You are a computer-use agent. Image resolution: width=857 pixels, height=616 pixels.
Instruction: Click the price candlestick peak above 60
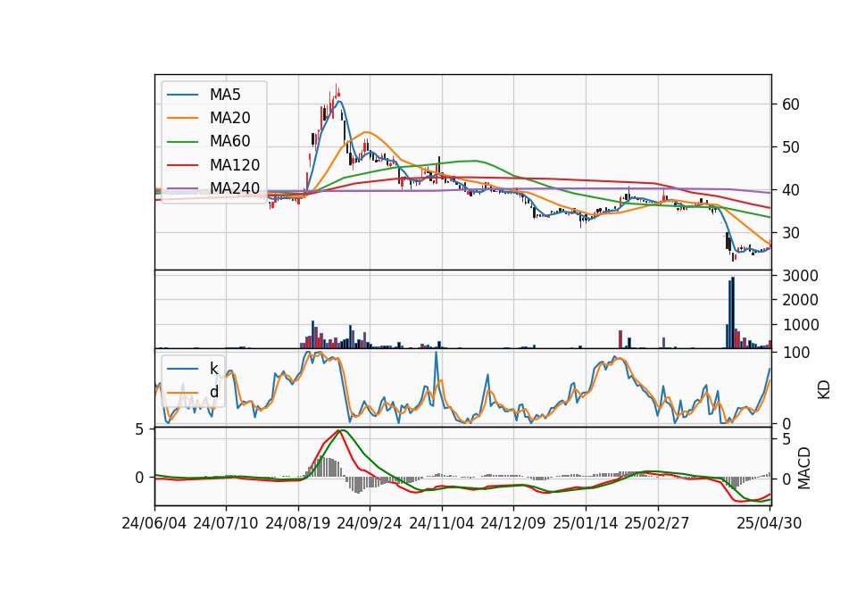[337, 89]
